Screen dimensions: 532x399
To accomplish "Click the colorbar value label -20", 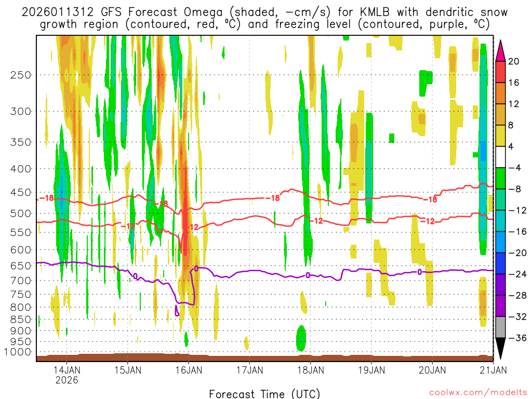I will pos(517,253).
